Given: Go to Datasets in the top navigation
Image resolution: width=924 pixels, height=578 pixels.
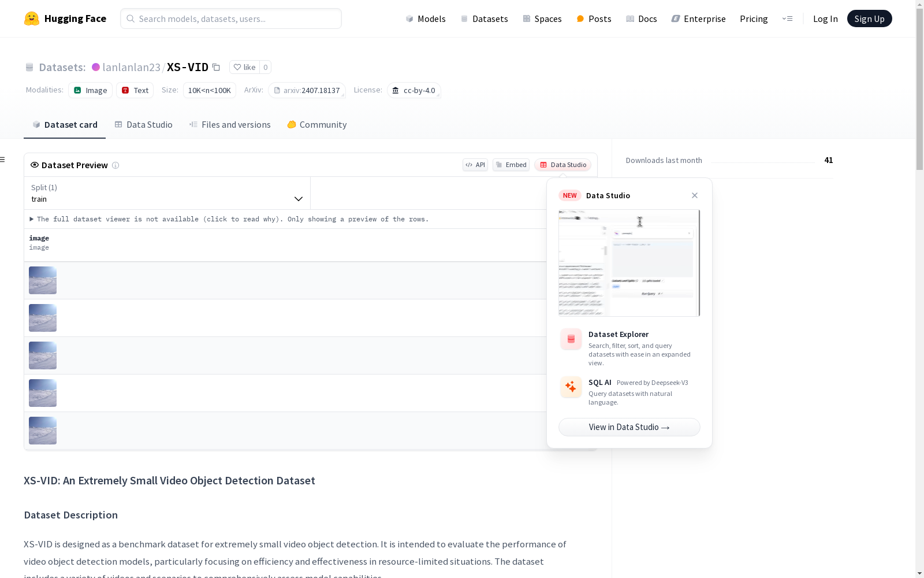Looking at the screenshot, I should coord(484,18).
